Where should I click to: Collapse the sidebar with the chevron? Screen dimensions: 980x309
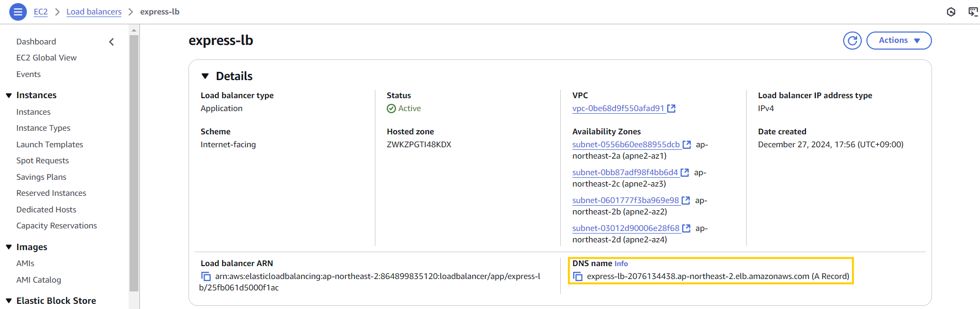(112, 42)
